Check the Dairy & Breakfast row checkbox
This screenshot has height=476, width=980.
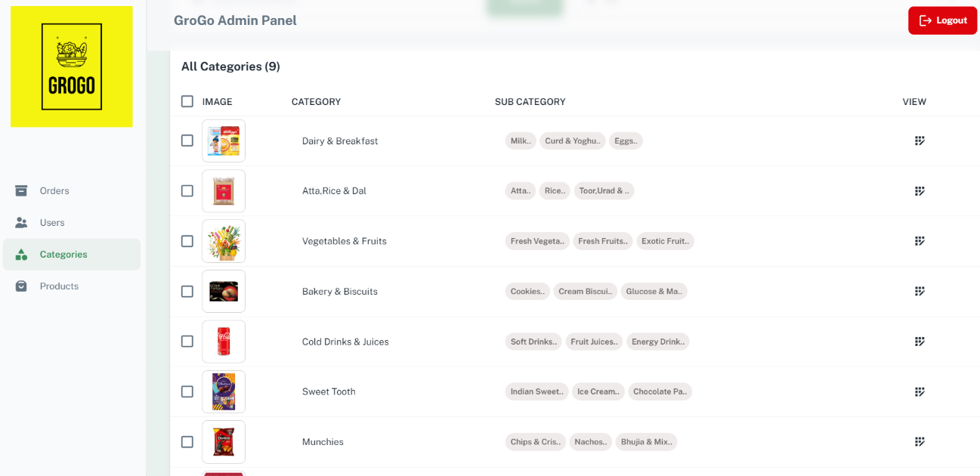187,141
